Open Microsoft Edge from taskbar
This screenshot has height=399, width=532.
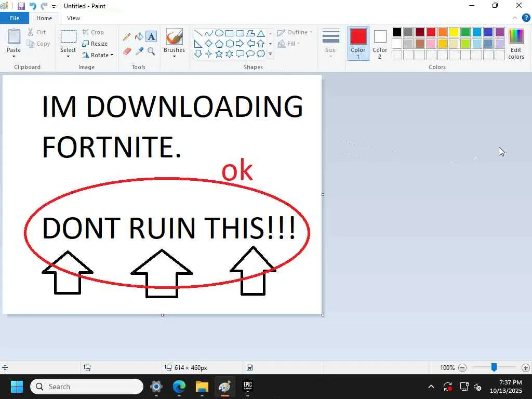pyautogui.click(x=179, y=387)
